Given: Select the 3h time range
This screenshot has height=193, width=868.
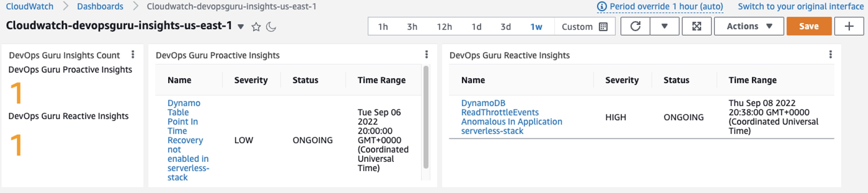Looking at the screenshot, I should point(412,27).
